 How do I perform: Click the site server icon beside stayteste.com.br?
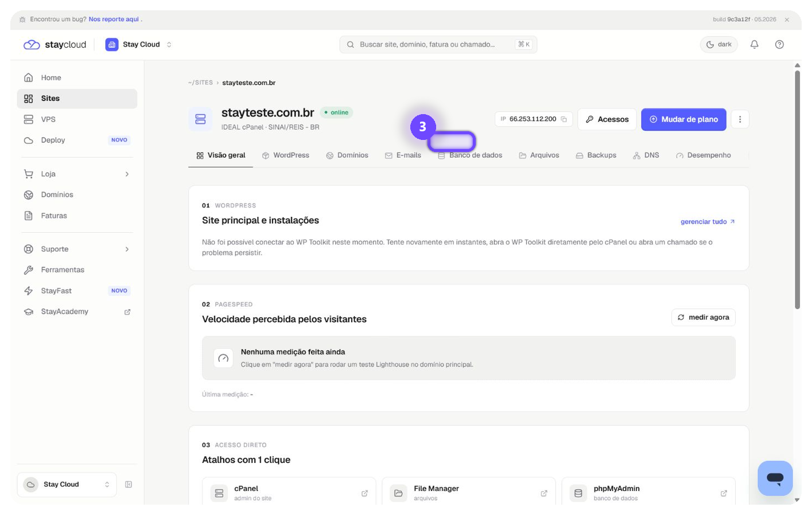coord(200,119)
